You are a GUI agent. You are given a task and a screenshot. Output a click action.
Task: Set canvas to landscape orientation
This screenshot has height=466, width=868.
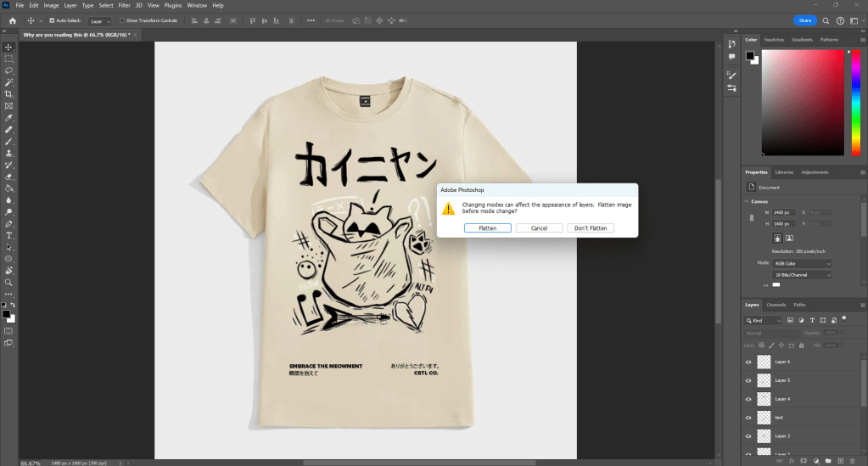[x=790, y=240]
